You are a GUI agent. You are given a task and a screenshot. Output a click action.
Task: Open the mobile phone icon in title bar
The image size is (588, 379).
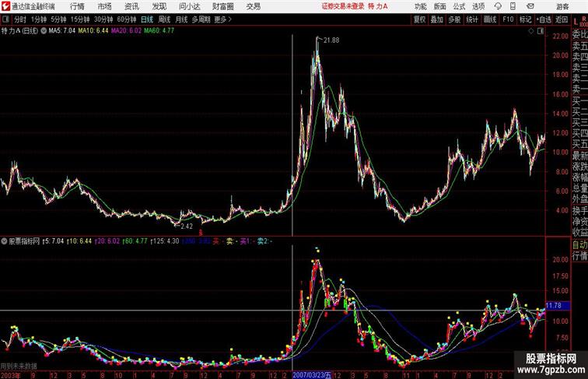[513, 6]
